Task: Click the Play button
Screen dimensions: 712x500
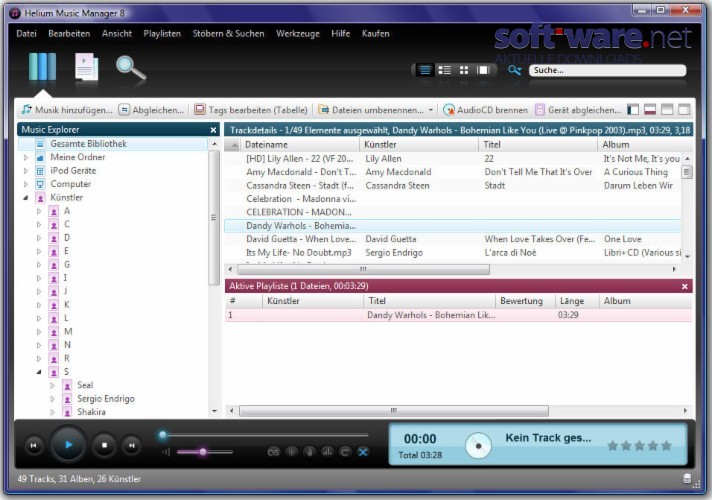Action: point(68,445)
